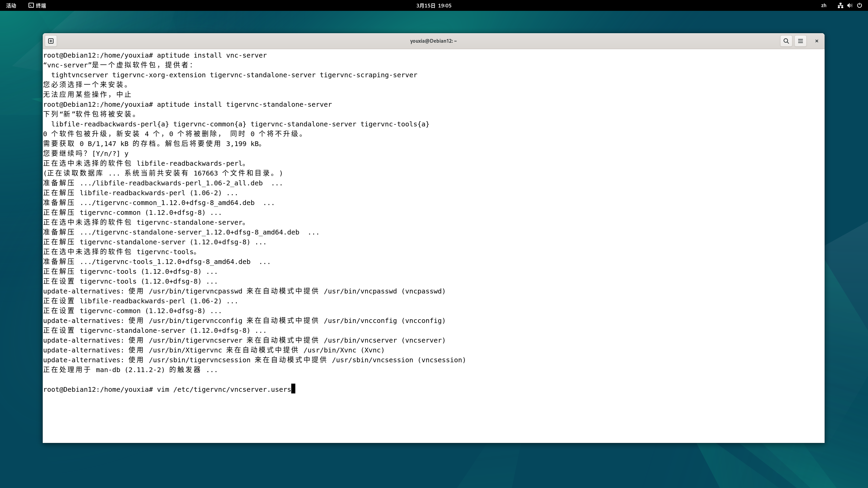Open input sources via the zh indicator
The image size is (868, 488).
click(824, 5)
